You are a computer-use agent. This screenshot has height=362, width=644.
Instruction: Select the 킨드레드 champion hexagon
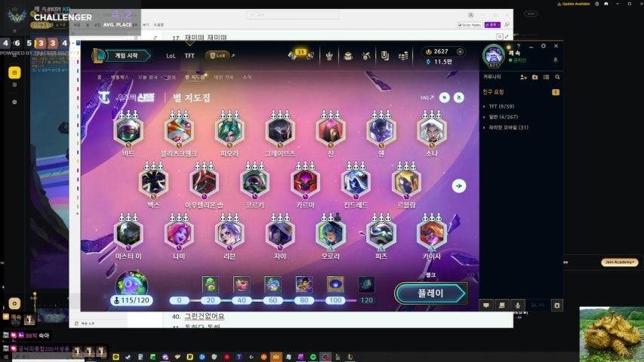coord(356,182)
